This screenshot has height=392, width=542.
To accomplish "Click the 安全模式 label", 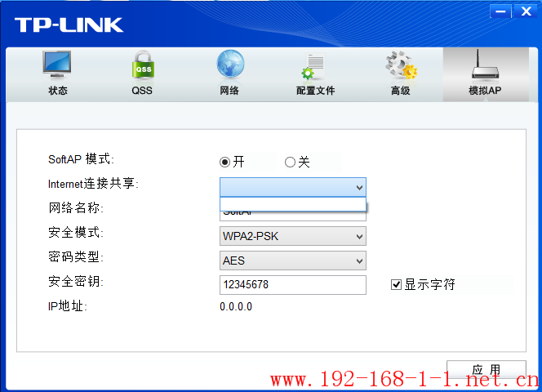I will (76, 233).
